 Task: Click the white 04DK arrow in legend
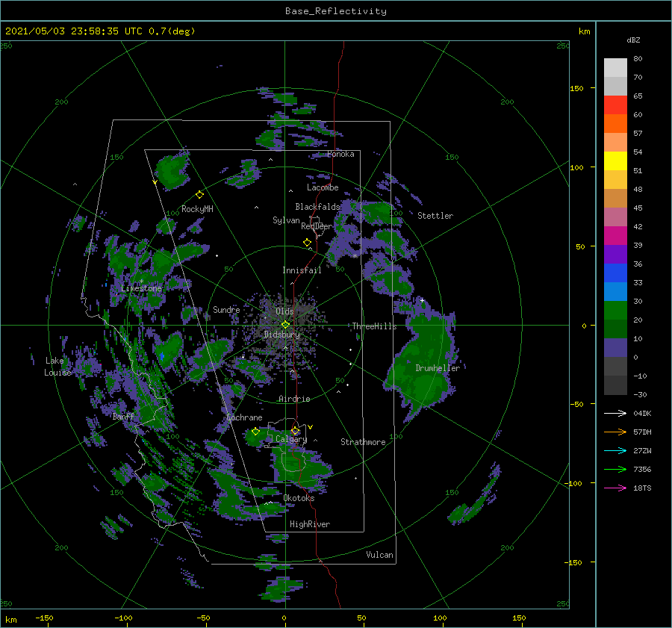pyautogui.click(x=615, y=413)
